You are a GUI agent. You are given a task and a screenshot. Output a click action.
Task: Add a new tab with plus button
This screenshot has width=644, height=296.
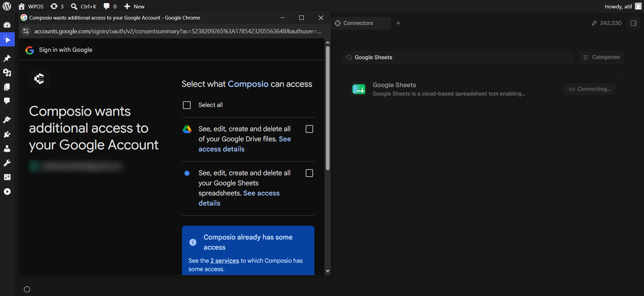(399, 23)
